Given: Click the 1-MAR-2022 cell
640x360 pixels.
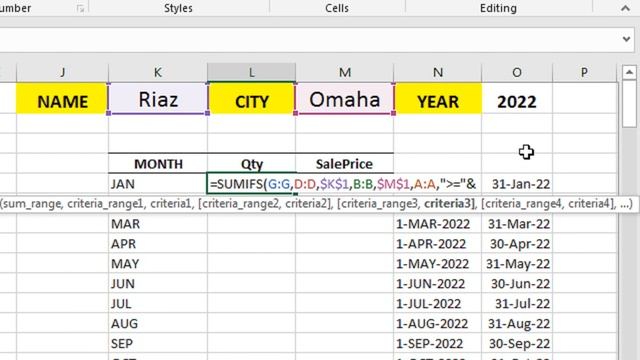Looking at the screenshot, I should click(438, 224).
